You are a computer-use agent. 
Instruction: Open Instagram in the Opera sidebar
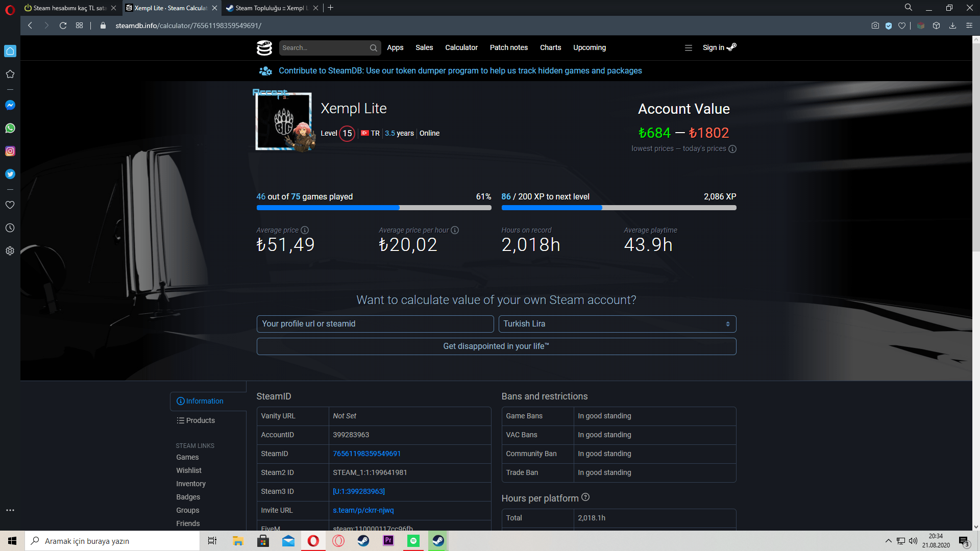pyautogui.click(x=10, y=151)
